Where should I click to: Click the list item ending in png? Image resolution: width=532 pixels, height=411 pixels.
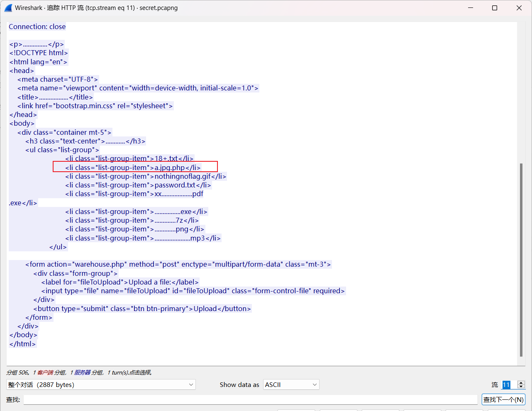(x=135, y=229)
